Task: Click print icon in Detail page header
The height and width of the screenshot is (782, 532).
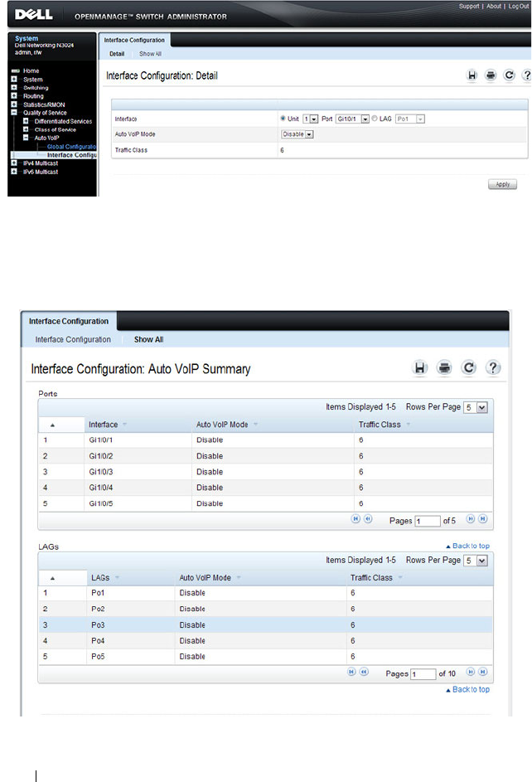Action: pyautogui.click(x=491, y=75)
